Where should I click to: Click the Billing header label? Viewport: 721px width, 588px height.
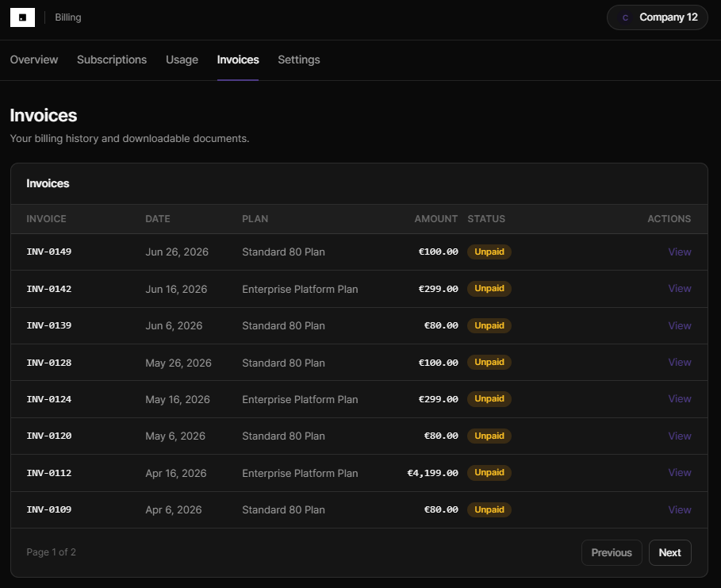(68, 17)
